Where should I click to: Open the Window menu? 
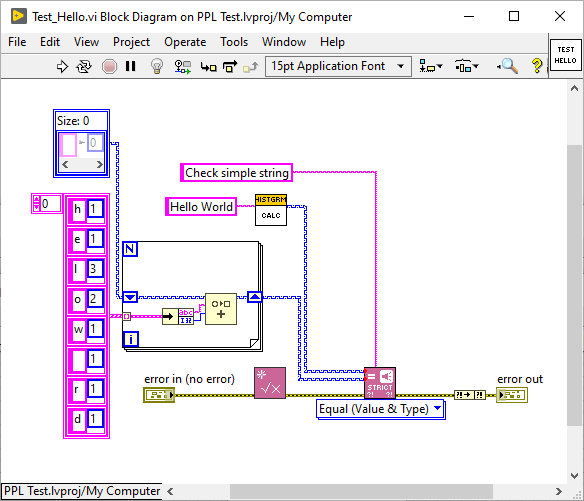pos(284,42)
